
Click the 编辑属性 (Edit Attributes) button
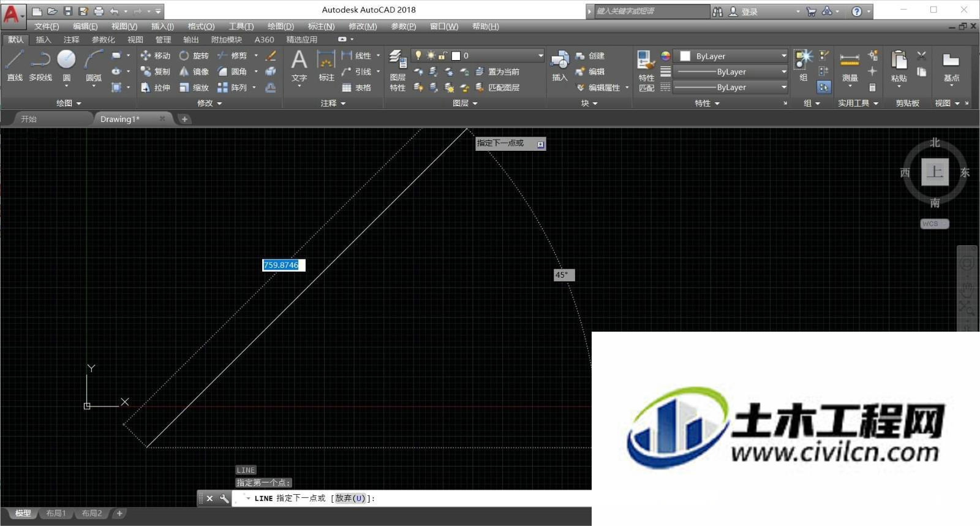tap(598, 88)
